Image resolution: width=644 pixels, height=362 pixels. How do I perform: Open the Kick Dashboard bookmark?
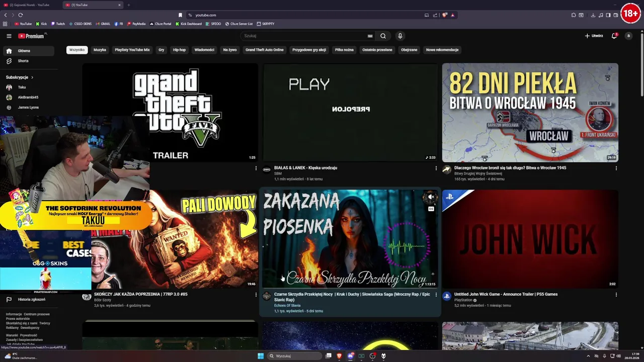[189, 24]
